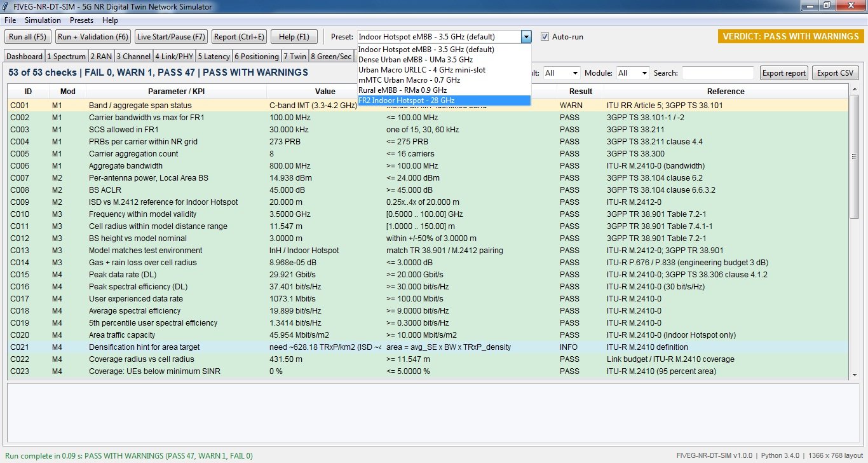This screenshot has width=868, height=463.
Task: Show the 5 Latency tab
Action: point(214,57)
